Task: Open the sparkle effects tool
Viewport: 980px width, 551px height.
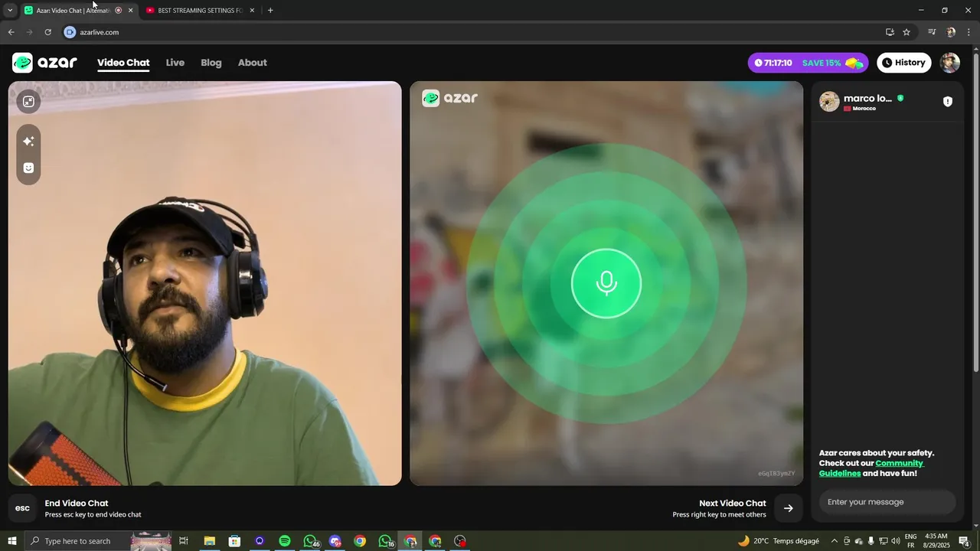Action: click(28, 142)
